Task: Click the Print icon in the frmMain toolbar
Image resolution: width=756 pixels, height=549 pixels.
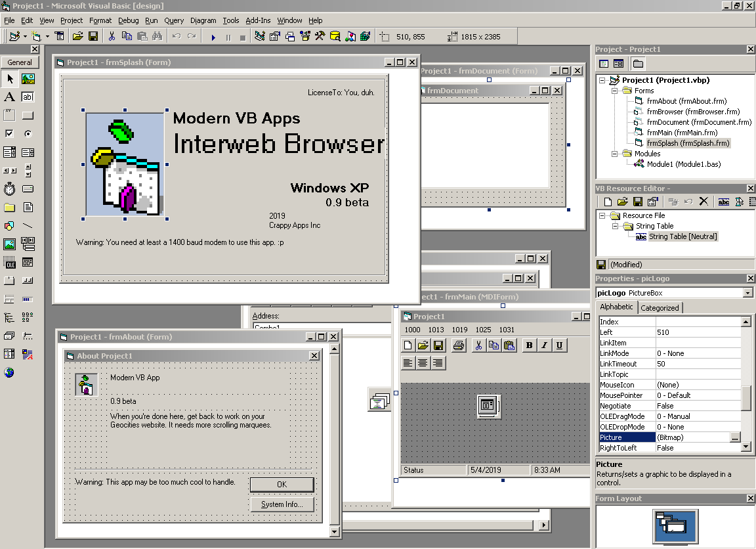Action: (459, 345)
